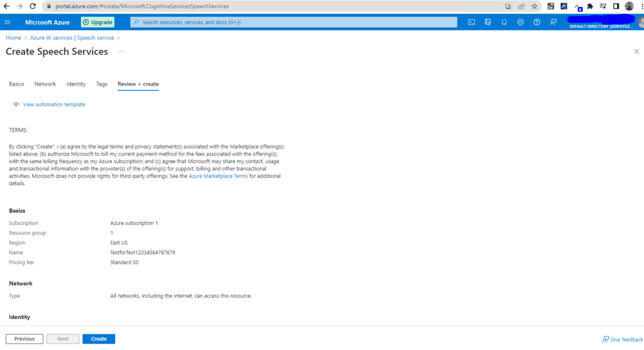This screenshot has width=644, height=350.
Task: Go forward with the browser forward arrow
Action: tap(19, 6)
